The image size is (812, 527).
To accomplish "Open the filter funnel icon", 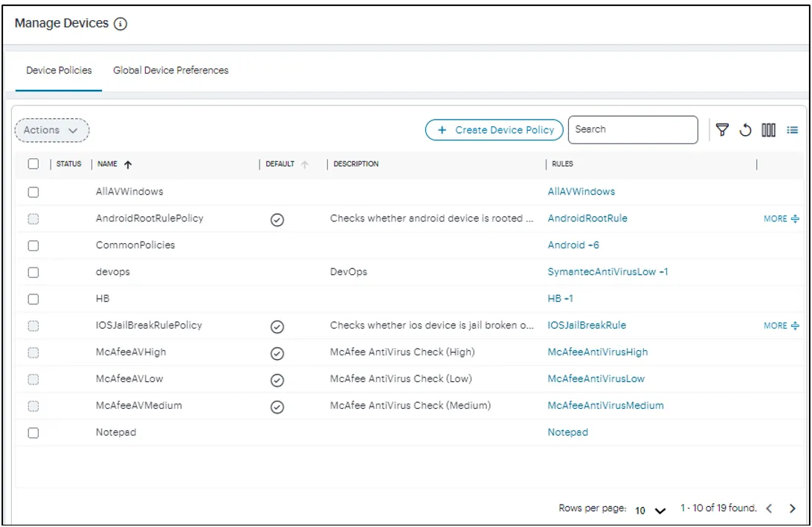I will (723, 130).
